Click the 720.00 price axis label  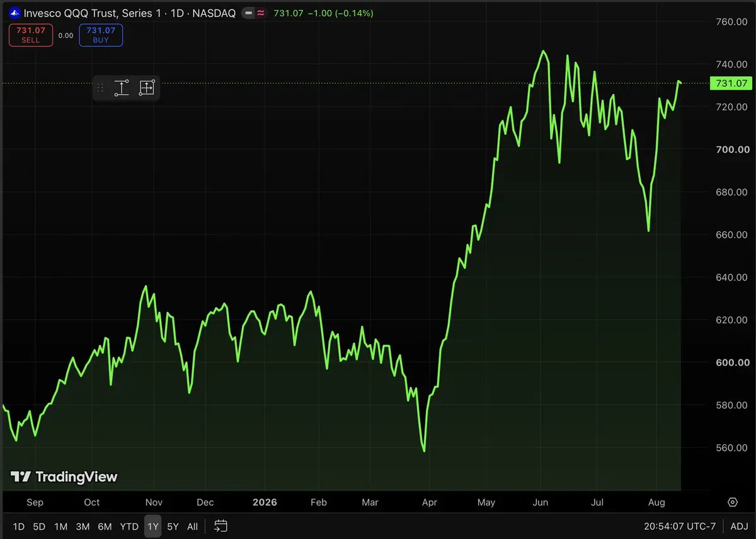(x=732, y=107)
